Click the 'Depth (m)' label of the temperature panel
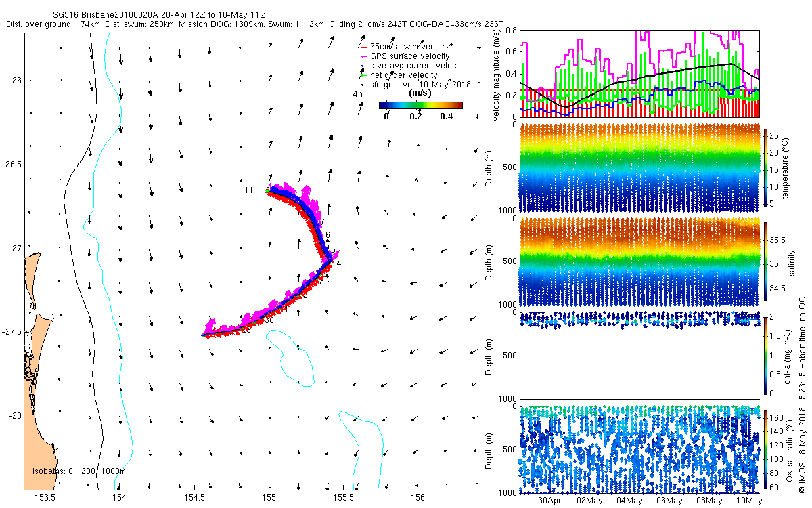This screenshot has width=812, height=508. (490, 168)
